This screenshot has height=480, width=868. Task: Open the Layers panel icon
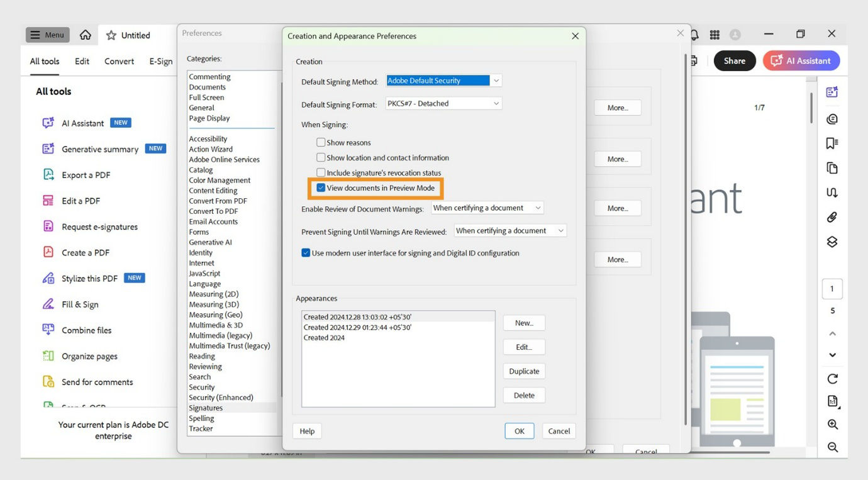pyautogui.click(x=832, y=241)
